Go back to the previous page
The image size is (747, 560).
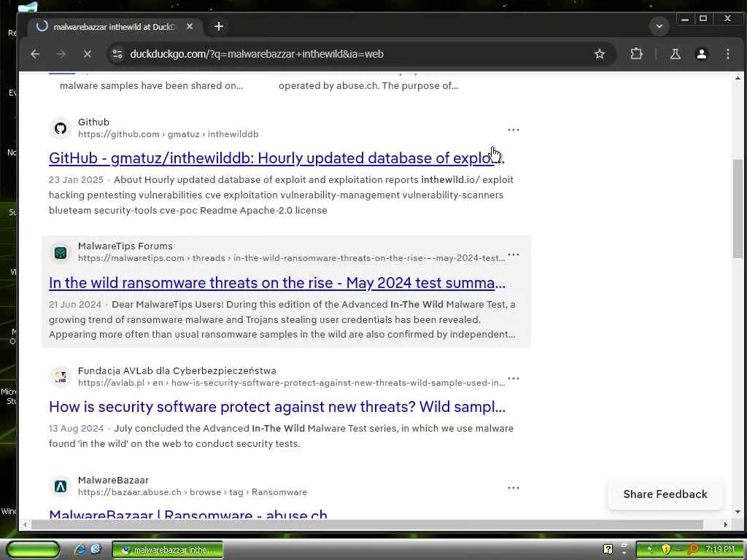(x=35, y=54)
